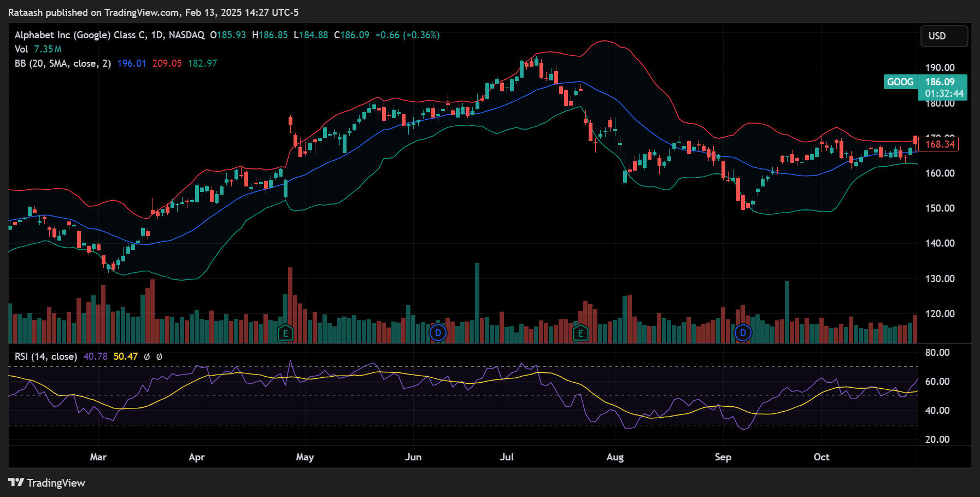This screenshot has width=980, height=497.
Task: Click the 190.00 price axis label
Action: tap(940, 68)
